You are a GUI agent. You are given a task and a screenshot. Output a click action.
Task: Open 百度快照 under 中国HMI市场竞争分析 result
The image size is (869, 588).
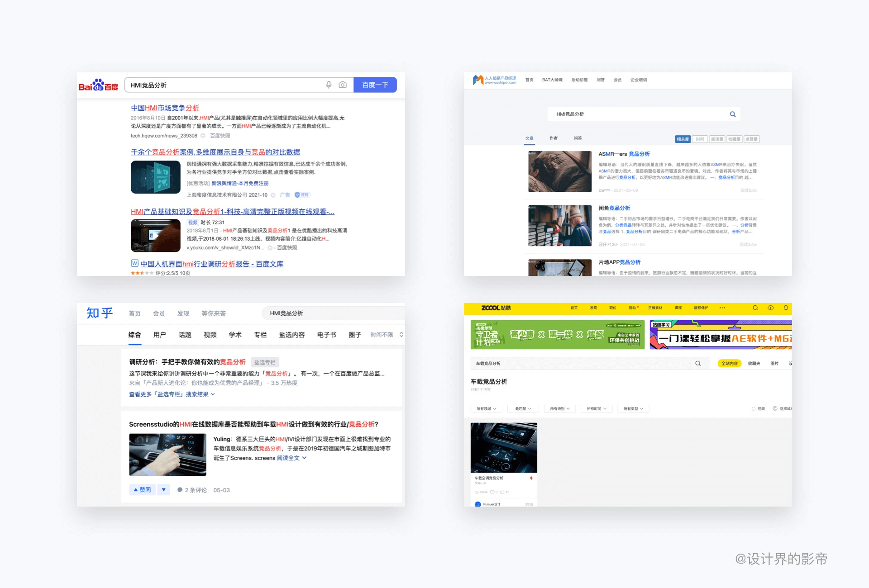[220, 136]
